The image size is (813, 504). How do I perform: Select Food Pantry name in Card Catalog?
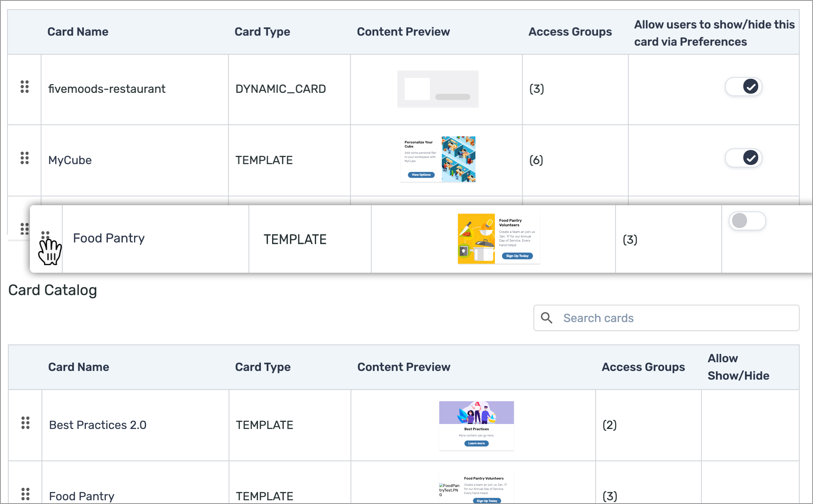click(82, 496)
